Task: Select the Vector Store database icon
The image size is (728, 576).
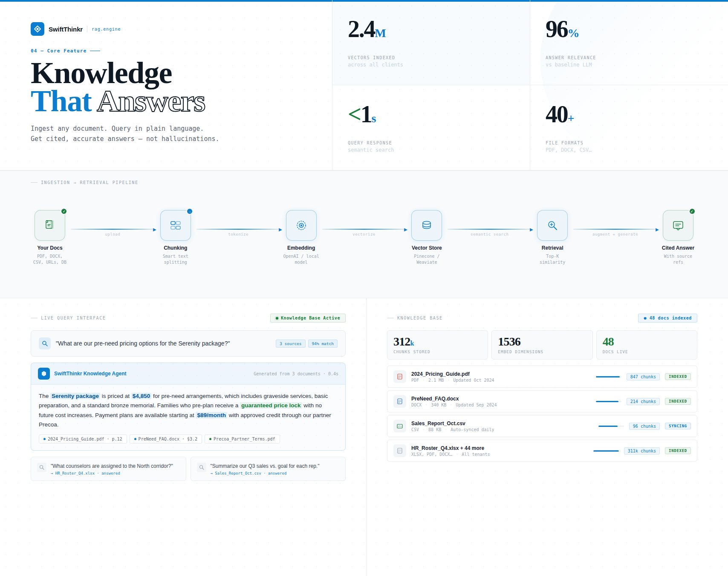Action: coord(427,225)
